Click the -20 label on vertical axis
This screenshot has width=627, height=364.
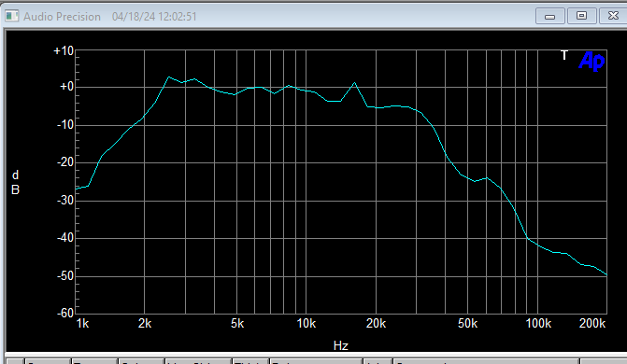pos(65,161)
